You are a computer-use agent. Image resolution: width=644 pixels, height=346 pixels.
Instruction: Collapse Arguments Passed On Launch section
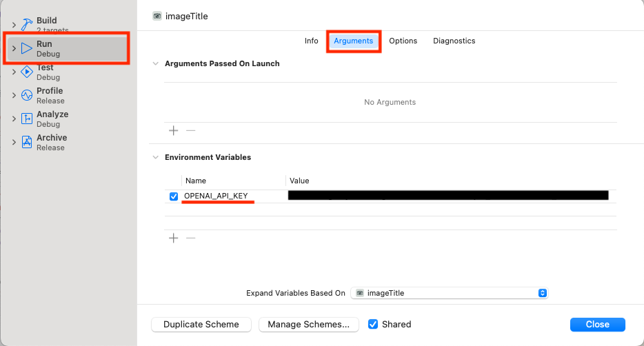[154, 63]
